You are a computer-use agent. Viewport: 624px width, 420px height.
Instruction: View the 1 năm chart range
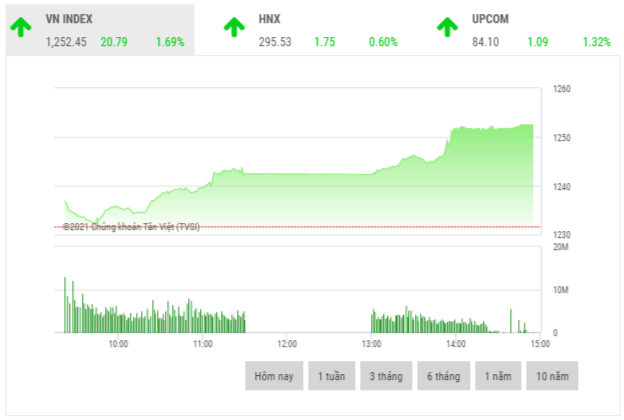[497, 376]
